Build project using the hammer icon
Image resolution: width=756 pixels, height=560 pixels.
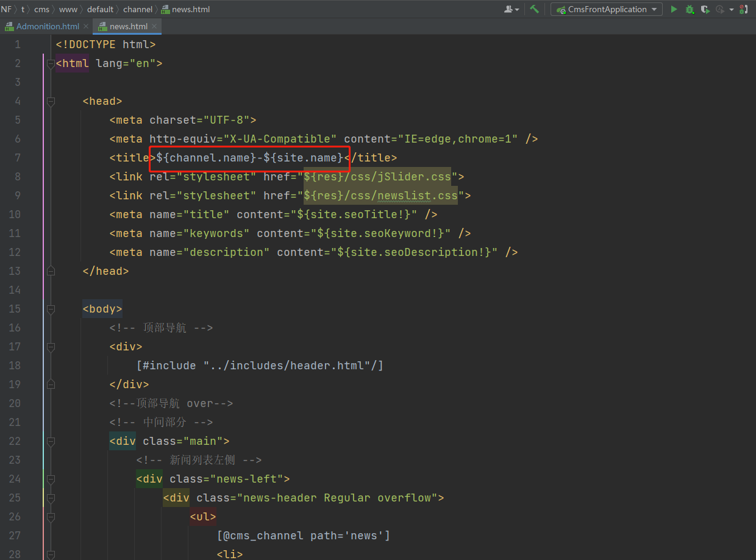534,9
